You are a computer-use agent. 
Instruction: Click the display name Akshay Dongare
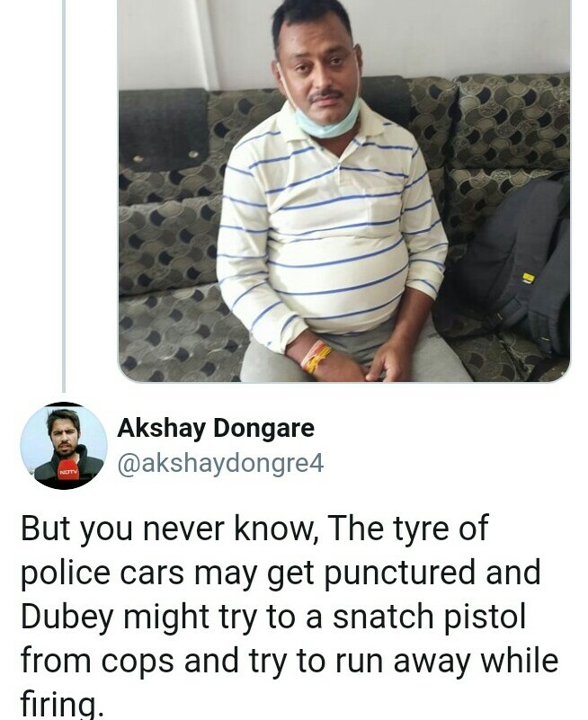coord(216,428)
